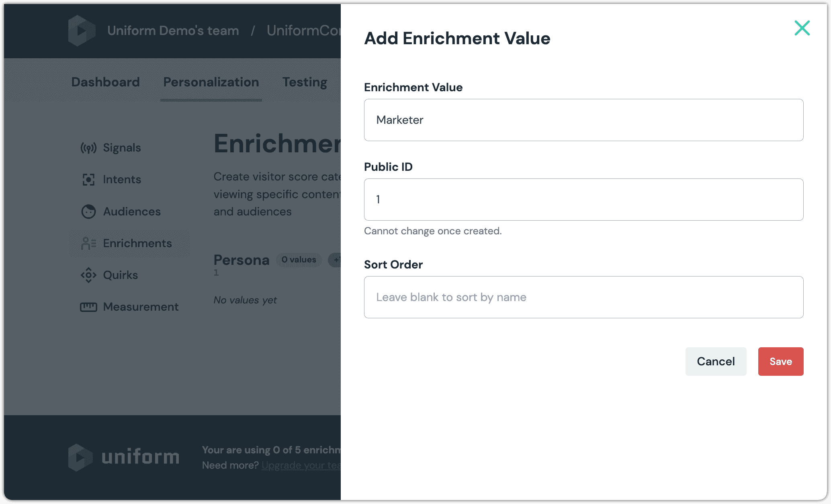Image resolution: width=831 pixels, height=504 pixels.
Task: Select the Signals icon in sidebar
Action: [x=89, y=148]
